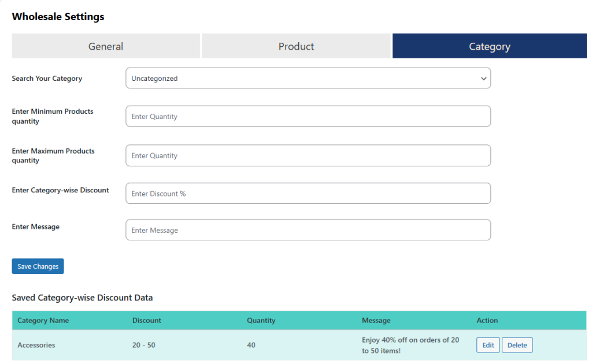Click the Quantity column header

(261, 320)
